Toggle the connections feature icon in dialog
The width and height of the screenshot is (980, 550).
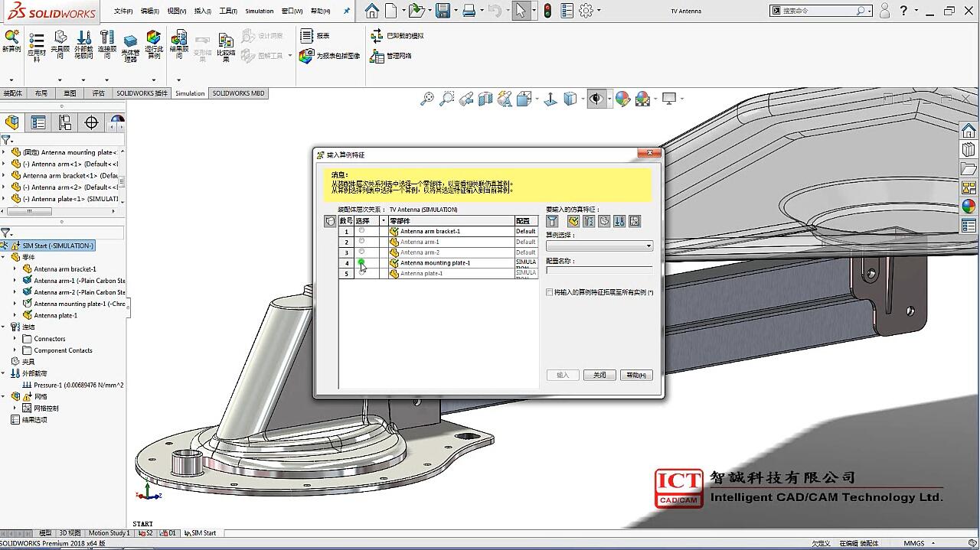point(589,221)
